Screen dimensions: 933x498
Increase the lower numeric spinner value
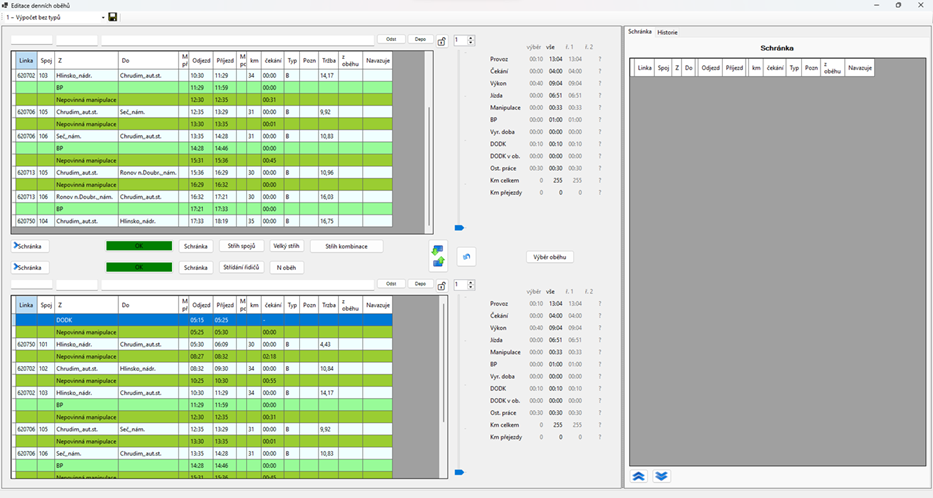click(471, 282)
